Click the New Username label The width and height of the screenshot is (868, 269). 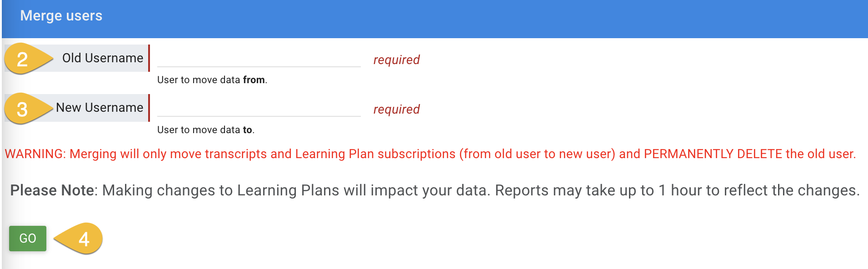tap(100, 108)
